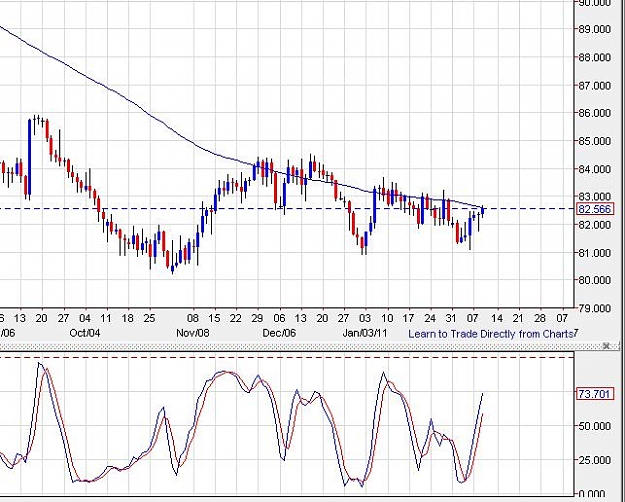Click the 79.000 price axis label
The height and width of the screenshot is (502, 625).
(594, 308)
